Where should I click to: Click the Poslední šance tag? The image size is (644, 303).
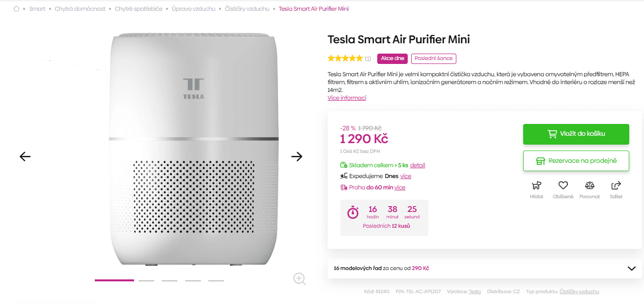tap(434, 59)
